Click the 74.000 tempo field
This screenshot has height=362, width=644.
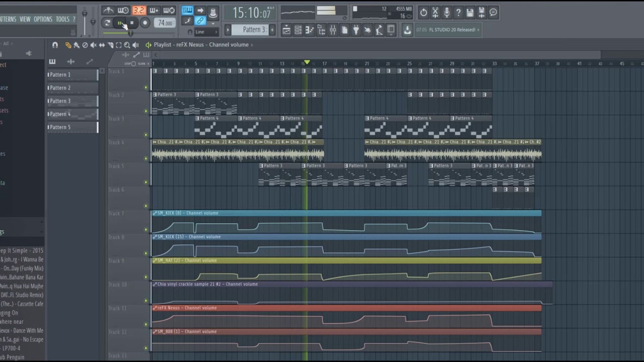(x=165, y=23)
